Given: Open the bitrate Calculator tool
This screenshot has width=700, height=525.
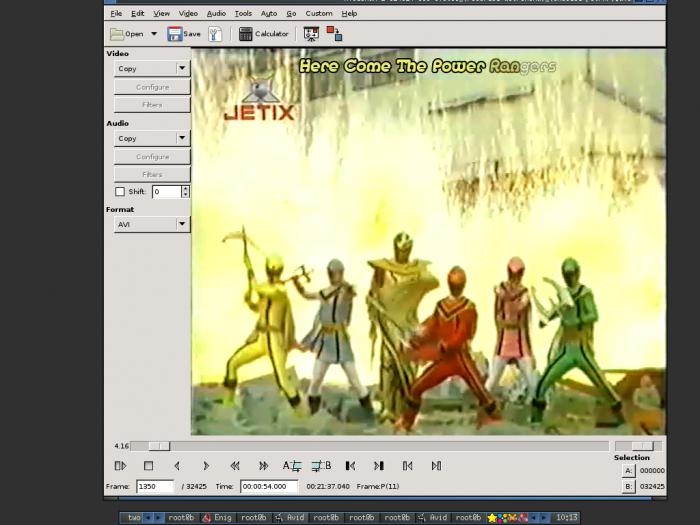Looking at the screenshot, I should coord(263,34).
